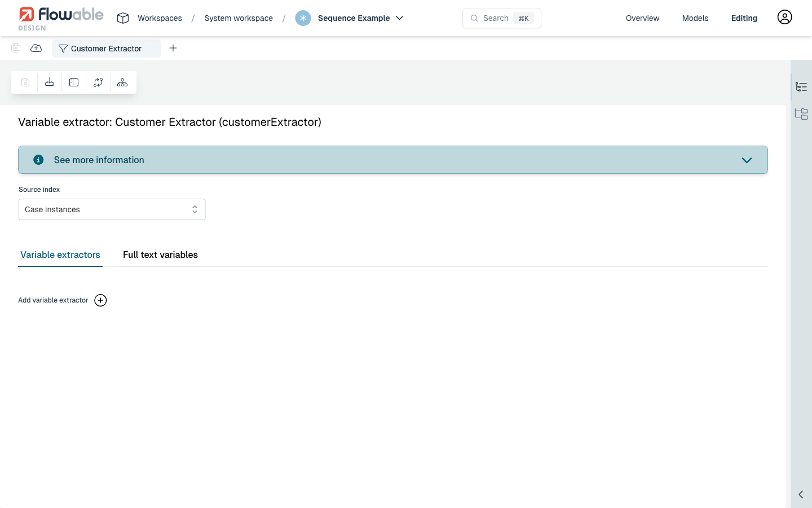Expand the See more information banner
Screen dimensions: 812x508
[x=747, y=160]
